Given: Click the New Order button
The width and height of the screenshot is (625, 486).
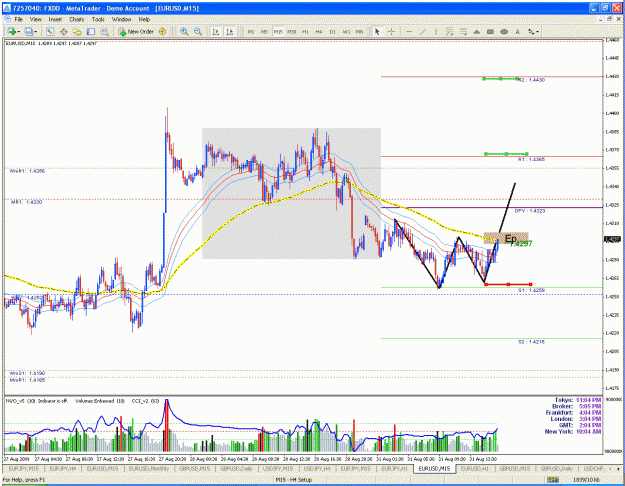Looking at the screenshot, I should pos(136,31).
